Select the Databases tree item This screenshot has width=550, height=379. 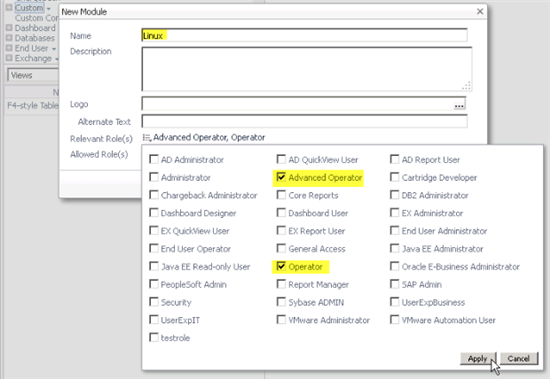35,38
